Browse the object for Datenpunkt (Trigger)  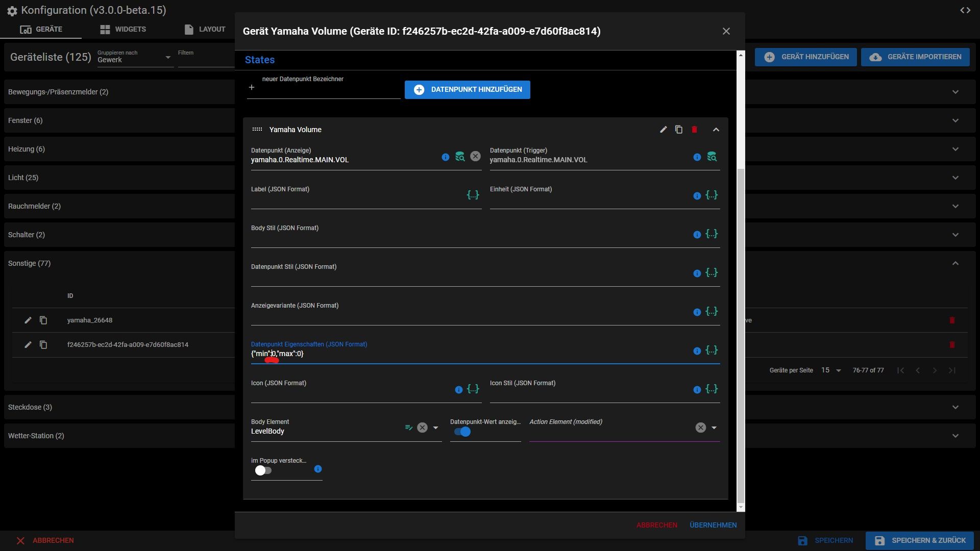click(712, 157)
